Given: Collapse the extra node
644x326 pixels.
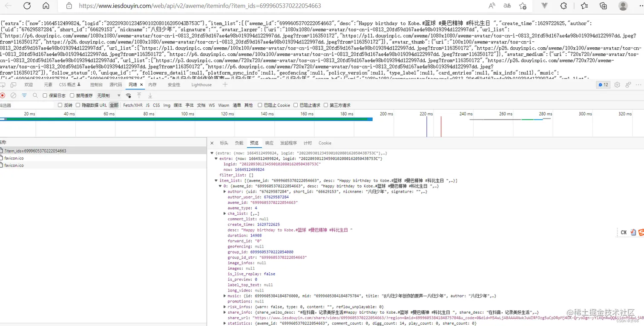Looking at the screenshot, I should point(216,159).
